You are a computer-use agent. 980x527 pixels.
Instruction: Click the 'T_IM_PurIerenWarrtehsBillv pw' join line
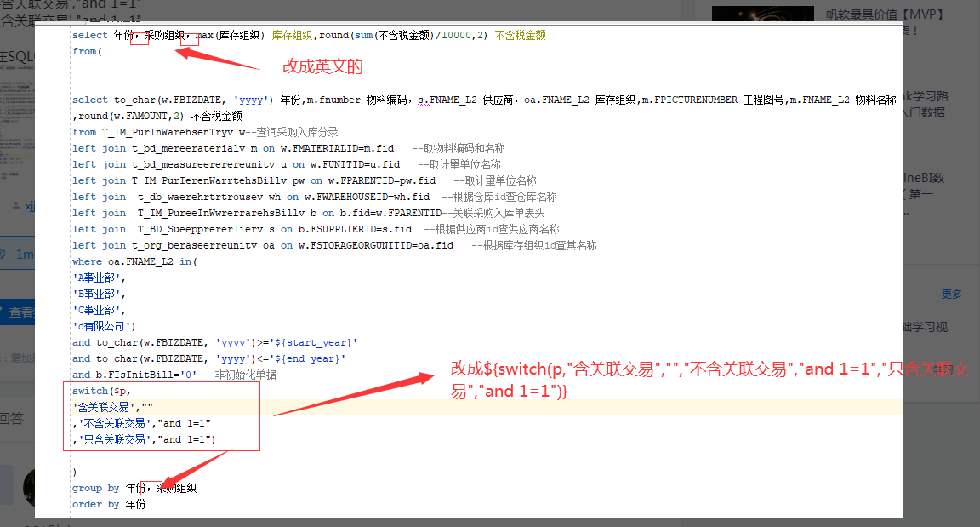pos(304,180)
